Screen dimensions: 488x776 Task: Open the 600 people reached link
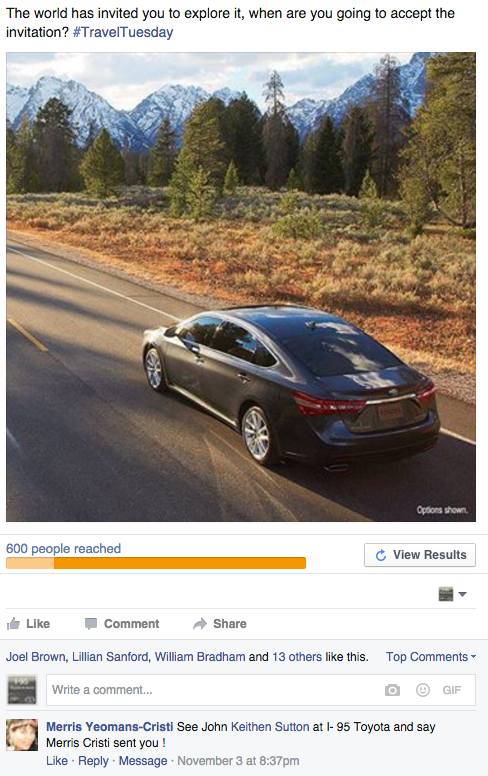click(x=63, y=548)
